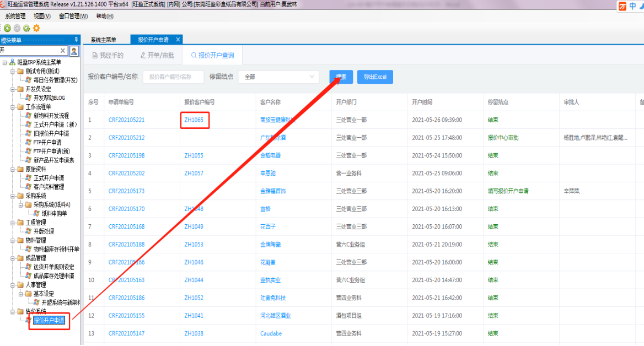
Task: Click the green refresh toolbar icon
Action: (x=26, y=28)
